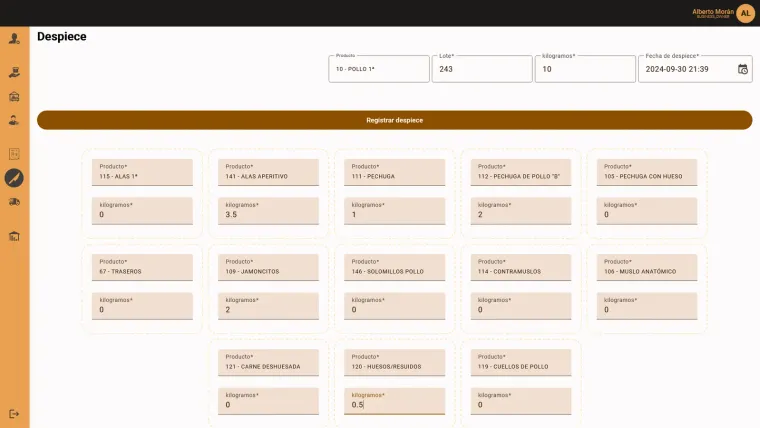Click the AL user avatar
Image resolution: width=760 pixels, height=428 pixels.
(745, 13)
